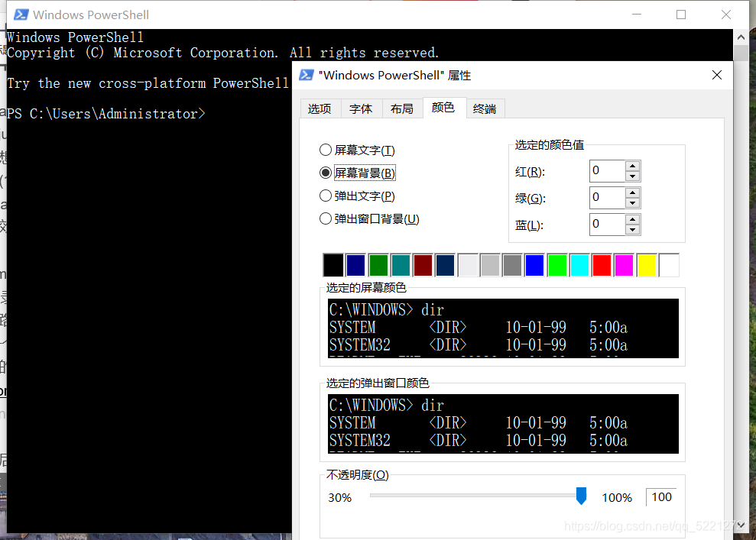Select 屏幕文字 radio button
The image size is (756, 540).
point(326,150)
